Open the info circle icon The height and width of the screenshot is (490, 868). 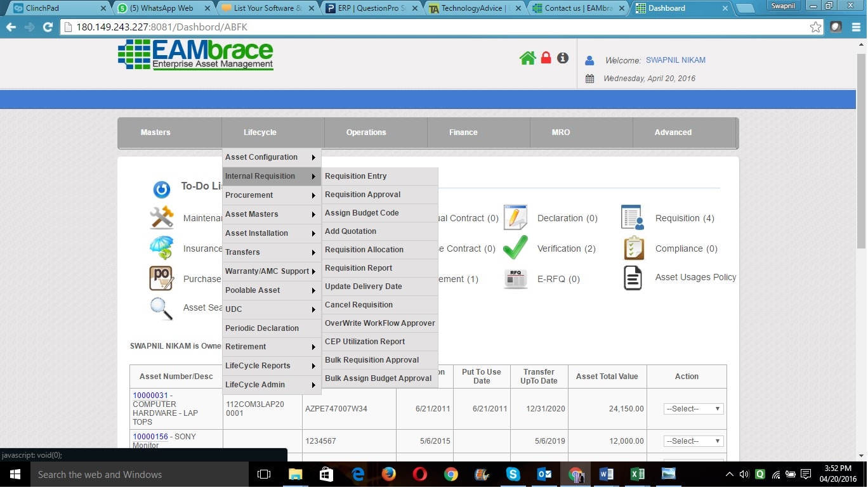[x=563, y=58]
